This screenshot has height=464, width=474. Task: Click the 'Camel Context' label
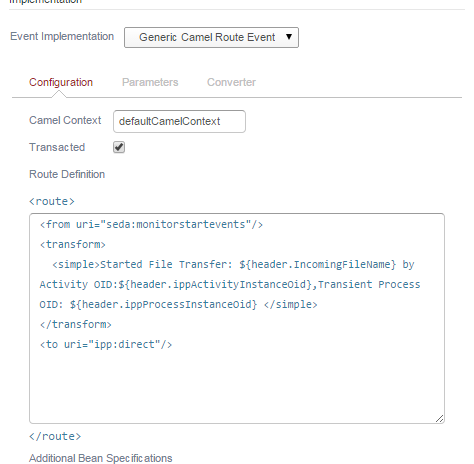(x=65, y=120)
